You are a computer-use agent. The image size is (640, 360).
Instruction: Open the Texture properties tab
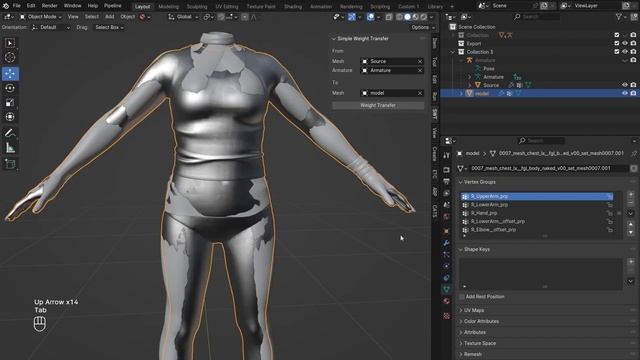click(x=446, y=316)
